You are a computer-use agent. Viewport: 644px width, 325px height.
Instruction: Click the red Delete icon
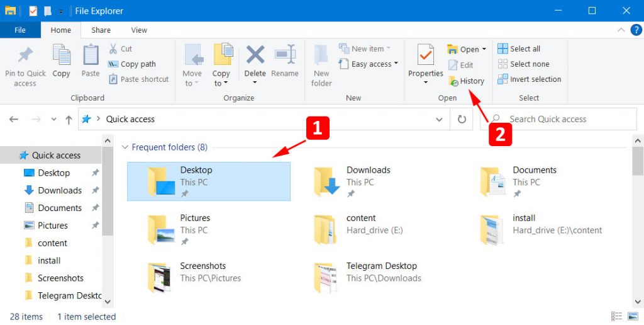pos(255,55)
